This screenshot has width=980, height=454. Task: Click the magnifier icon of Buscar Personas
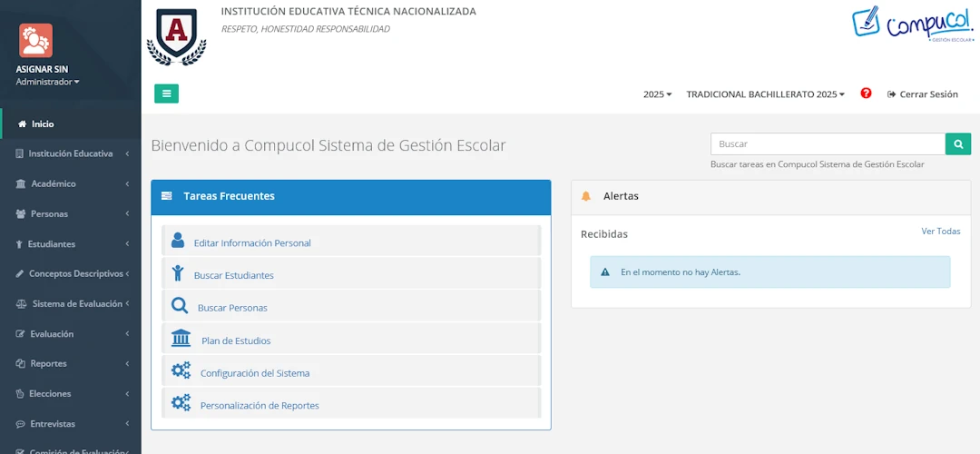180,305
